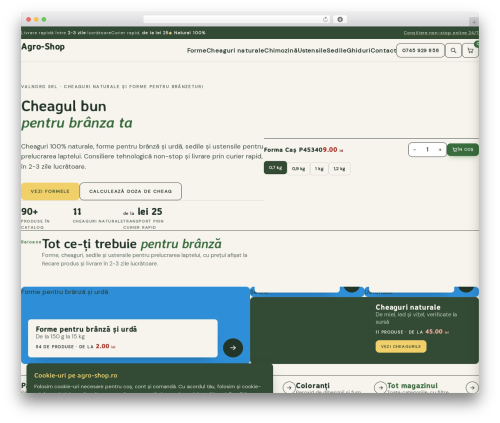
Task: Click the Forma Caș P45340 product title
Action: coord(293,150)
